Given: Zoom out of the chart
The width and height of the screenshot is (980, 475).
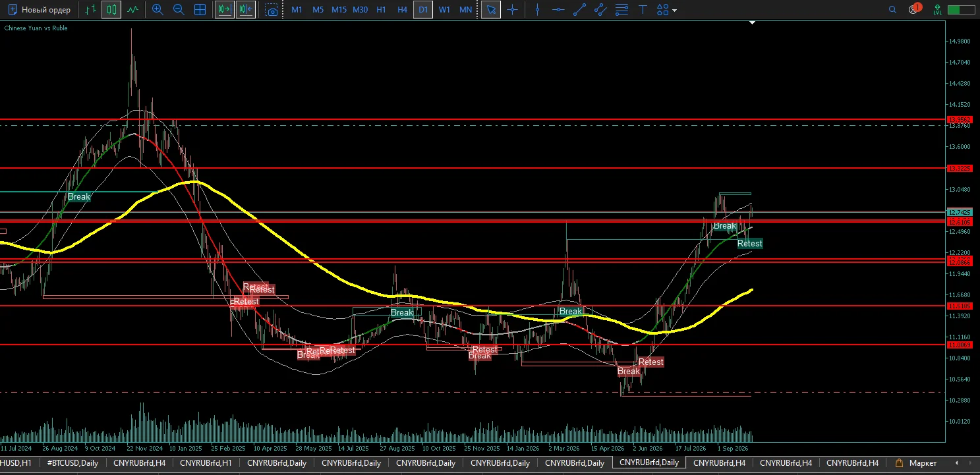Looking at the screenshot, I should click(x=179, y=10).
